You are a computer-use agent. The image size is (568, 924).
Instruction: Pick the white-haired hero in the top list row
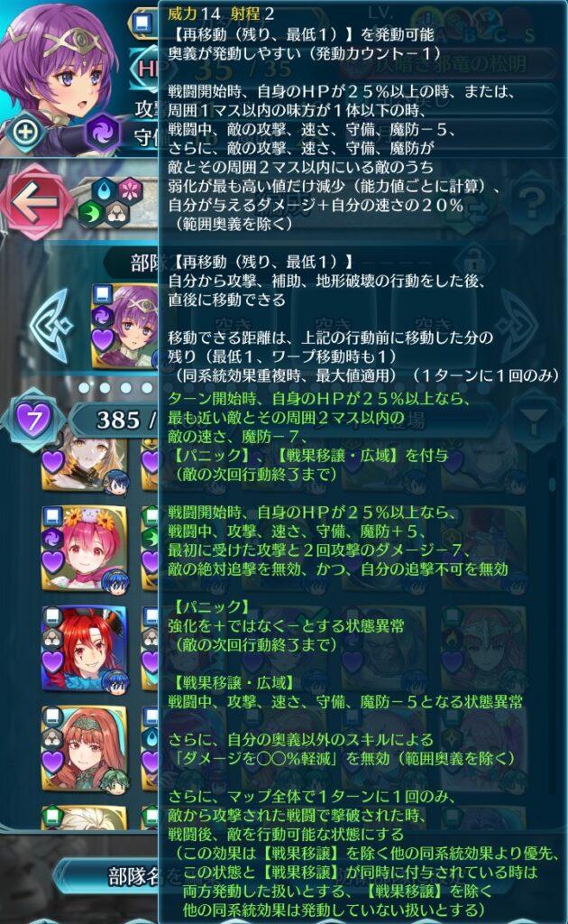coord(84,466)
